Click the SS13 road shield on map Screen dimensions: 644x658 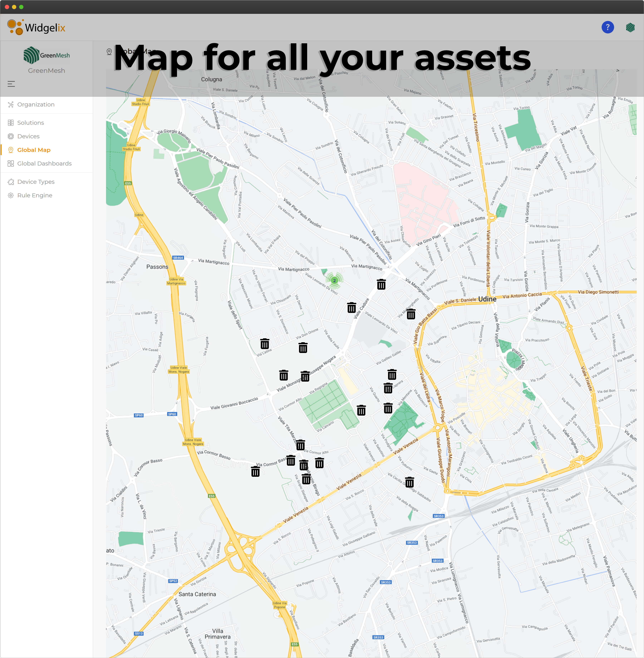(x=139, y=633)
